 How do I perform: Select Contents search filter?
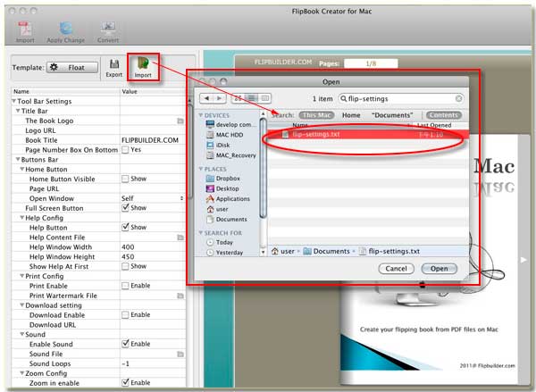point(444,115)
